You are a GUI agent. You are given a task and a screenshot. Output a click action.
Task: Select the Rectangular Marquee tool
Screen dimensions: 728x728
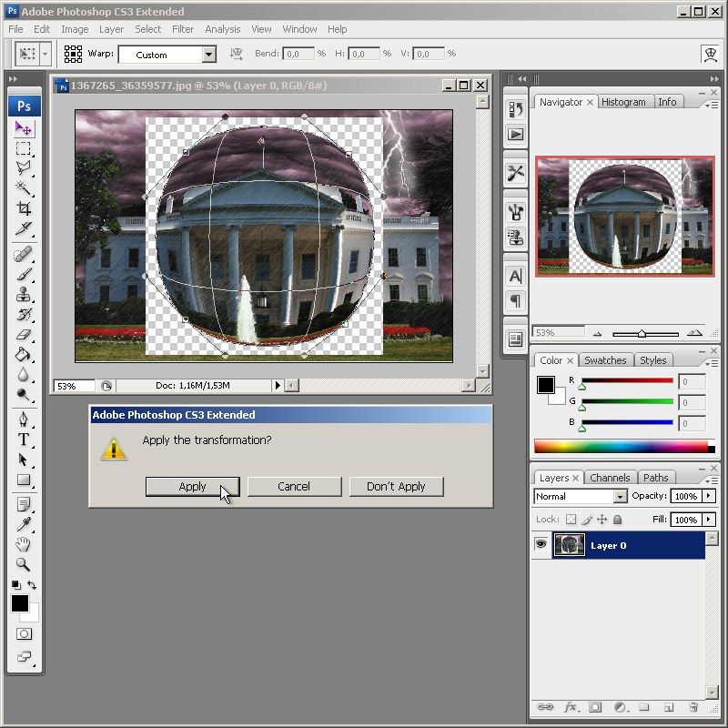[x=24, y=148]
